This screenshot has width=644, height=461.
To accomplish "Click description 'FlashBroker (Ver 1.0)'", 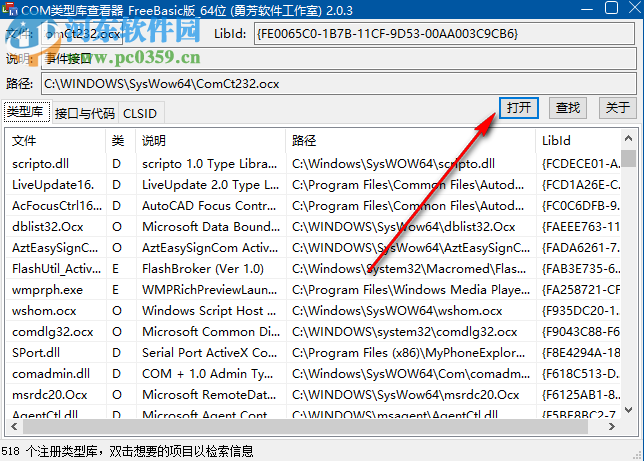I will click(203, 269).
